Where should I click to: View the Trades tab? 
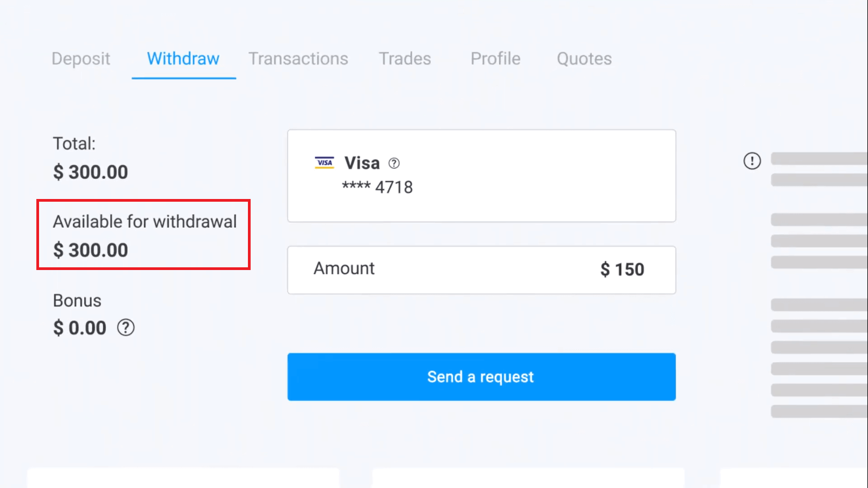pos(404,59)
